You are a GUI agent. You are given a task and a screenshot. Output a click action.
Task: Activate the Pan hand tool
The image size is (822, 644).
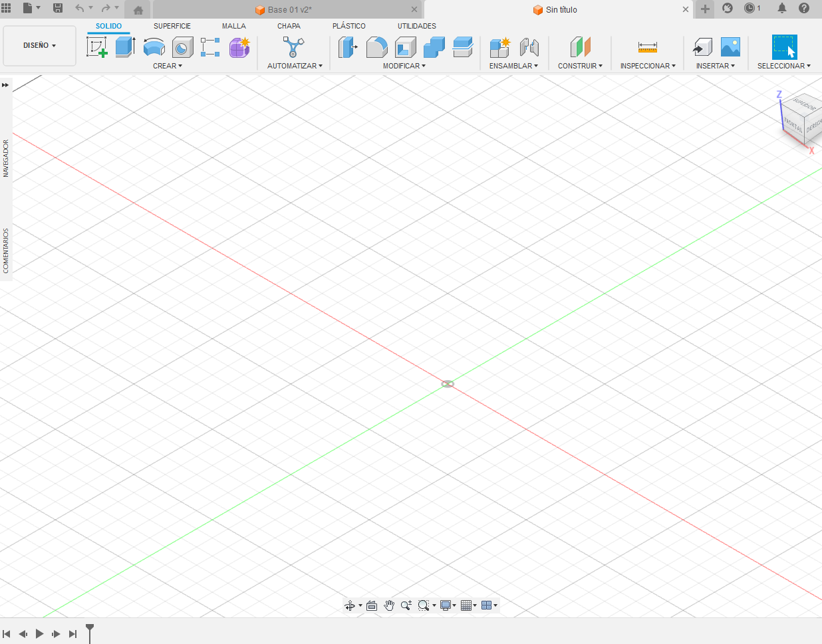tap(389, 605)
